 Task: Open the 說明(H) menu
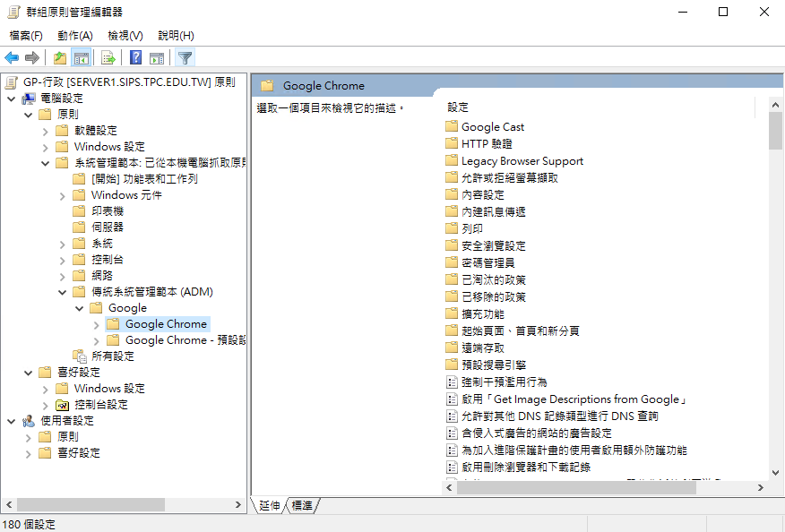coord(176,36)
